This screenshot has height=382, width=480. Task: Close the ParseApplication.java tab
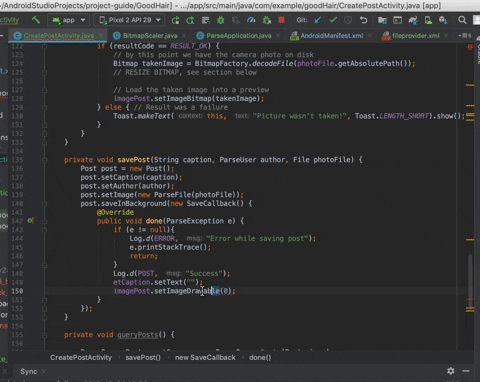point(278,36)
